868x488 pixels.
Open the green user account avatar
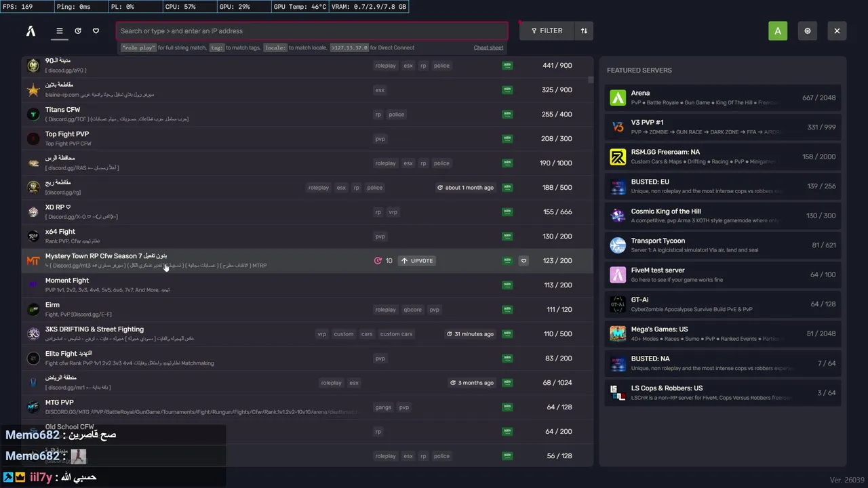click(x=778, y=30)
